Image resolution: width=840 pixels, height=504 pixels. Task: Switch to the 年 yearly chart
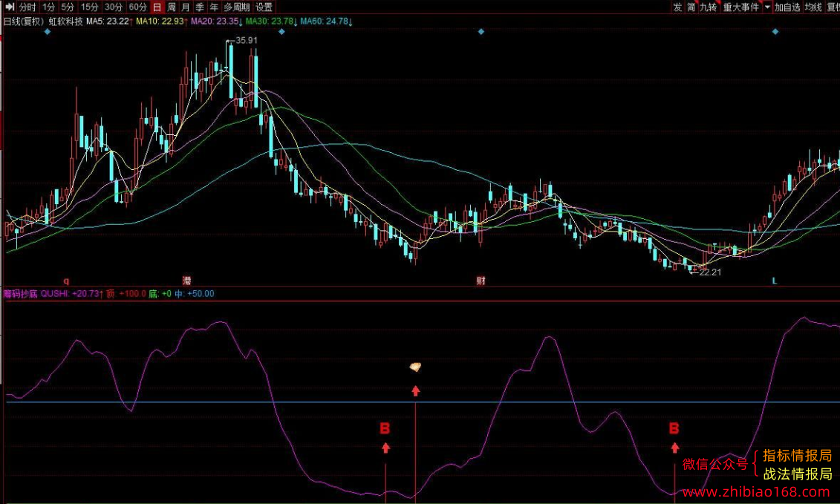(214, 7)
